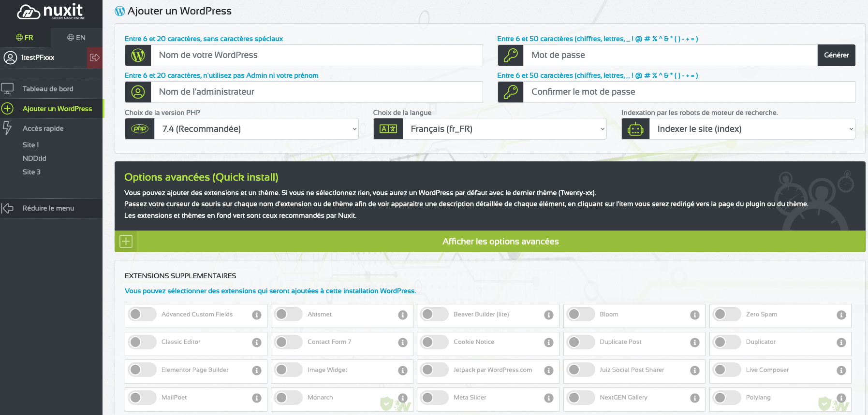
Task: Toggle the Classic Editor extension
Action: [142, 342]
